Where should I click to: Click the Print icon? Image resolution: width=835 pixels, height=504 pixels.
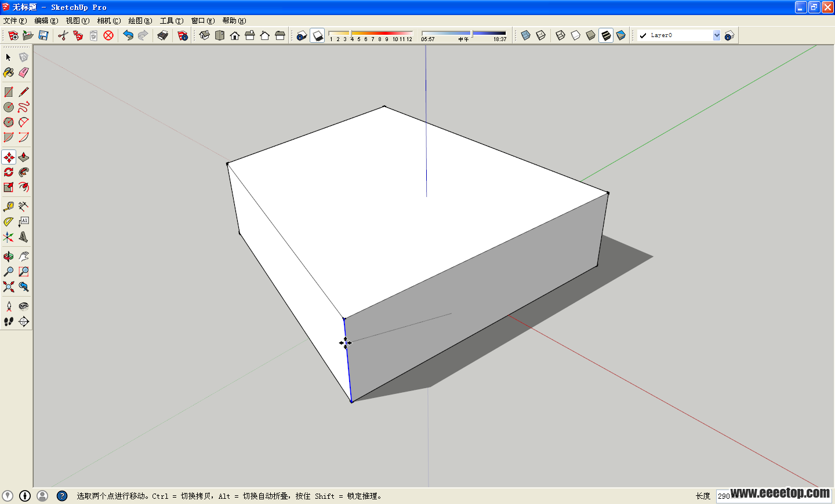[x=163, y=35]
